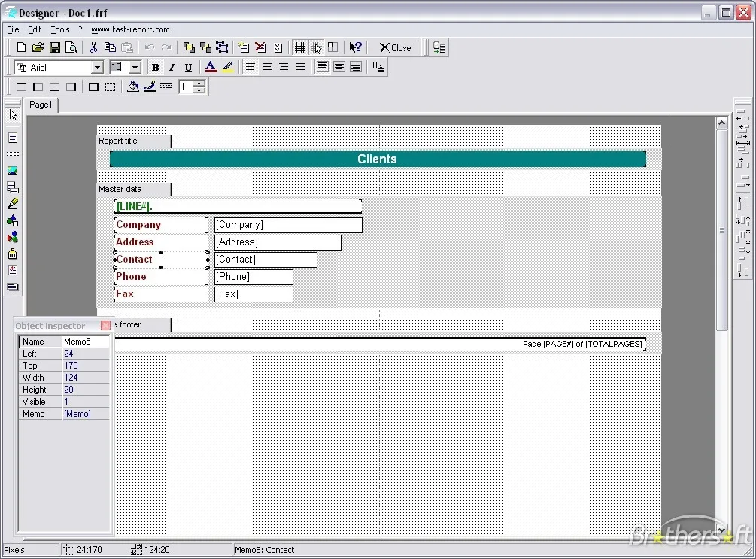
Task: Pick the highlight color
Action: [x=228, y=68]
